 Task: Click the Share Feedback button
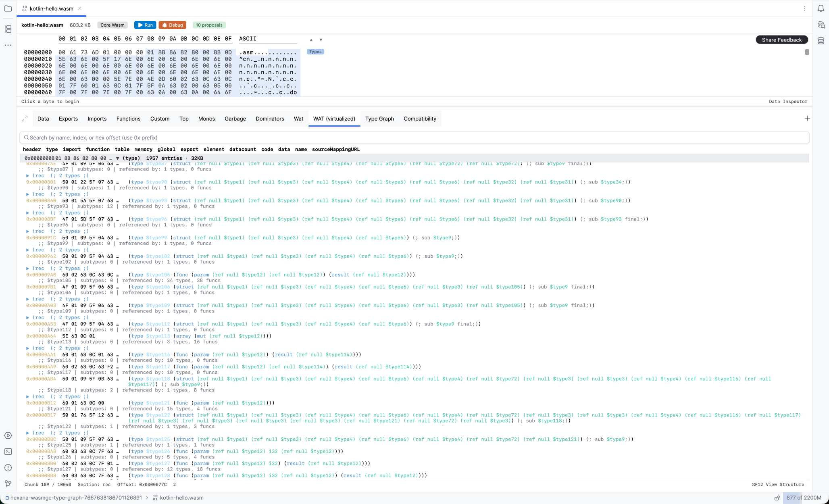pos(782,40)
